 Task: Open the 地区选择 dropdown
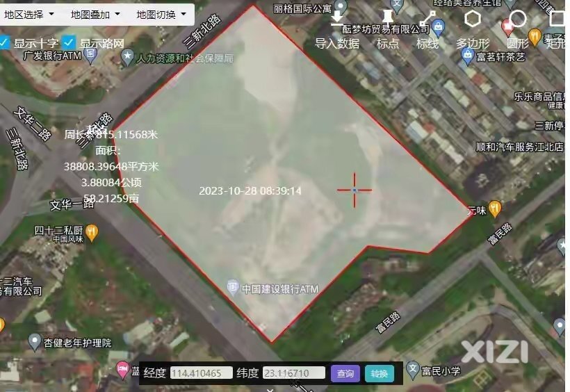[x=29, y=15]
